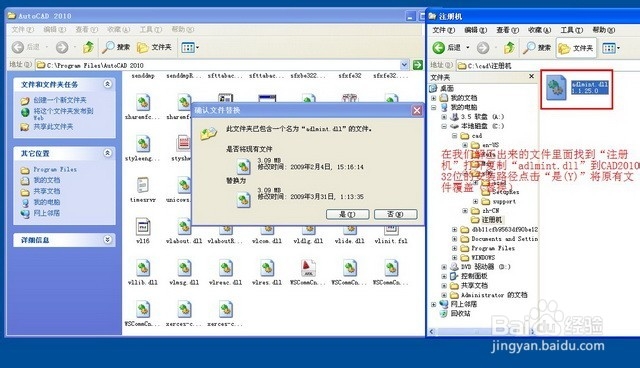Select styleeng file icon
This screenshot has width=640, height=368.
(x=143, y=144)
